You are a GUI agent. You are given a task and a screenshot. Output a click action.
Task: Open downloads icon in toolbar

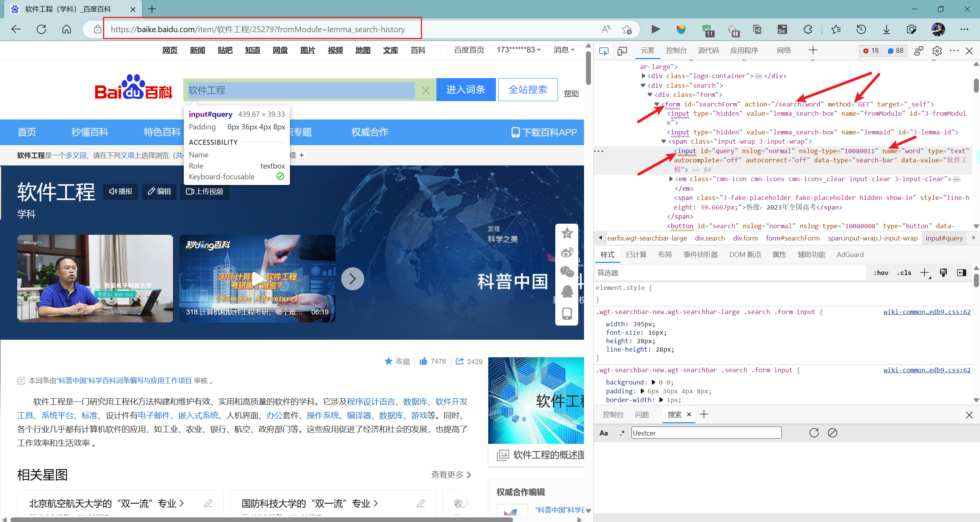[887, 29]
